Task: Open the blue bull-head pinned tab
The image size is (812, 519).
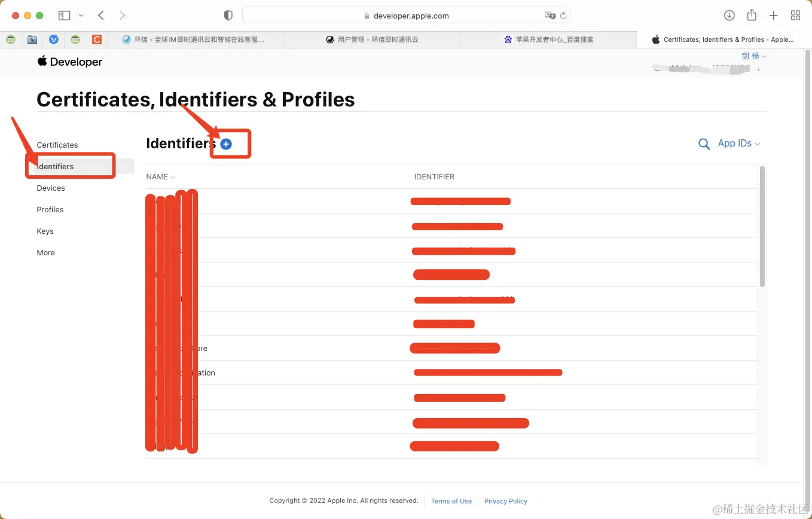Action: click(54, 39)
